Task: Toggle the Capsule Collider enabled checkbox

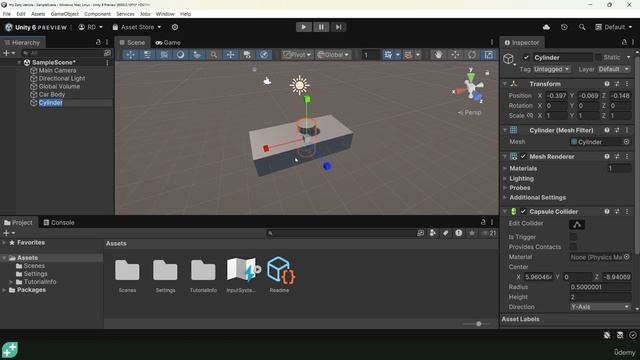Action: coord(523,211)
